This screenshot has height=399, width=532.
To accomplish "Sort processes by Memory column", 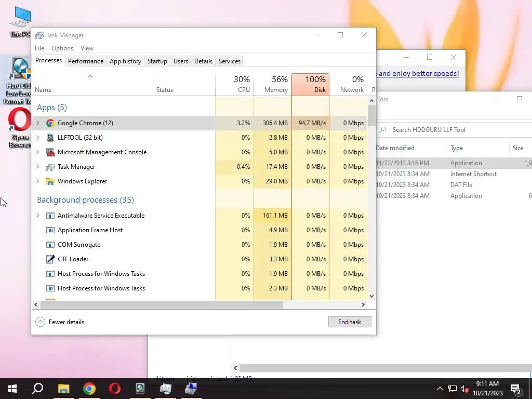I will [272, 85].
